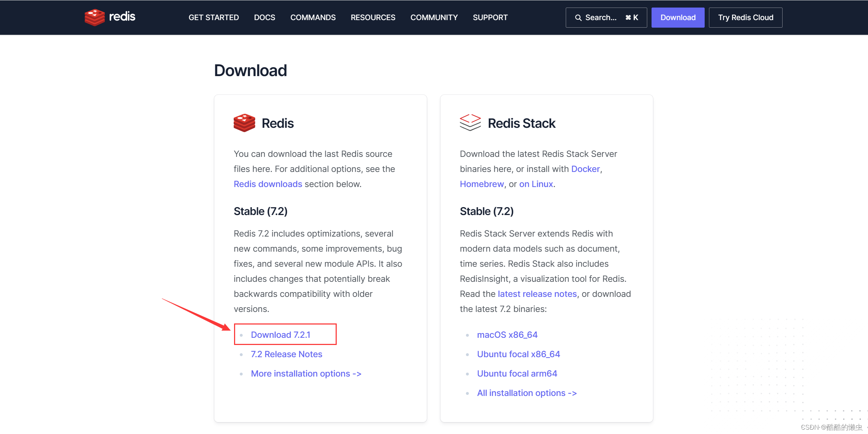Viewport: 868px width, 434px height.
Task: Open the COMMUNITY menu
Action: (434, 18)
